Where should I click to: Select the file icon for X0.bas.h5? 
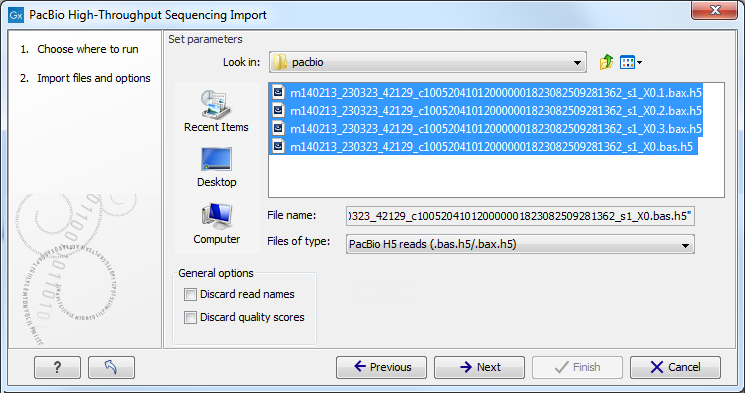click(278, 146)
